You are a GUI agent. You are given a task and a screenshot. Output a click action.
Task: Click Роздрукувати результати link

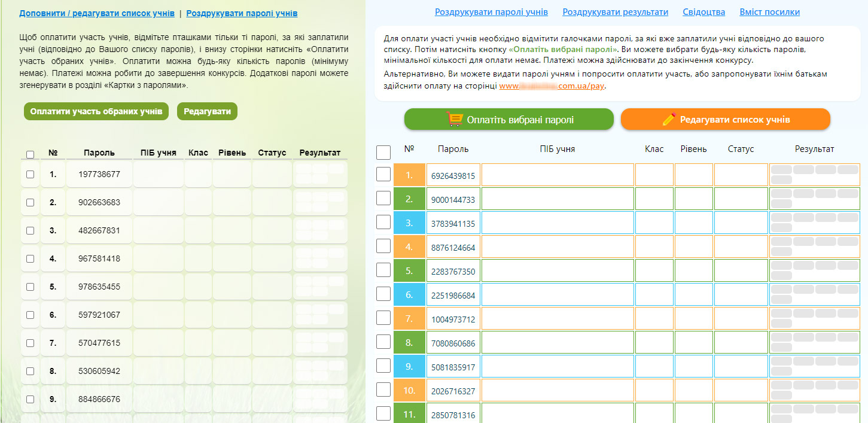pyautogui.click(x=616, y=12)
